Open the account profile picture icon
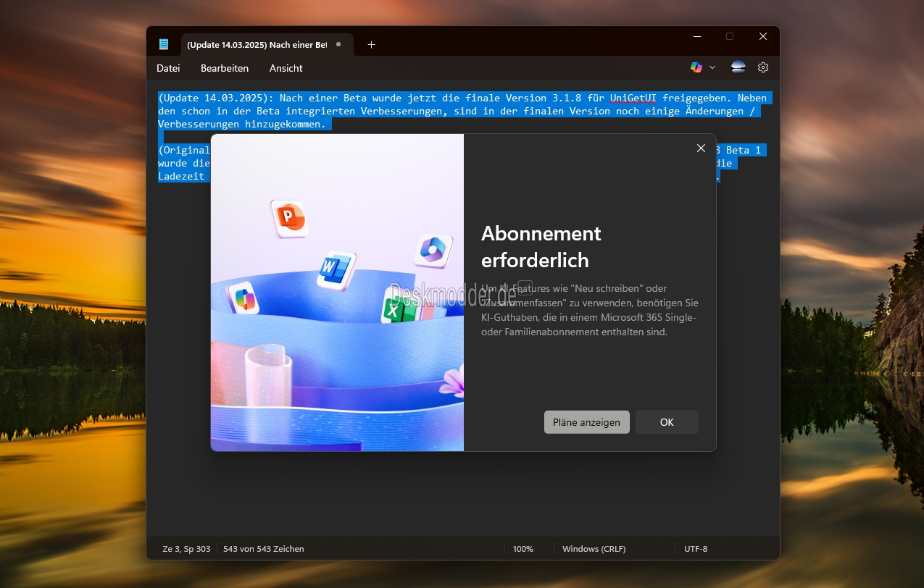924x588 pixels. point(738,67)
